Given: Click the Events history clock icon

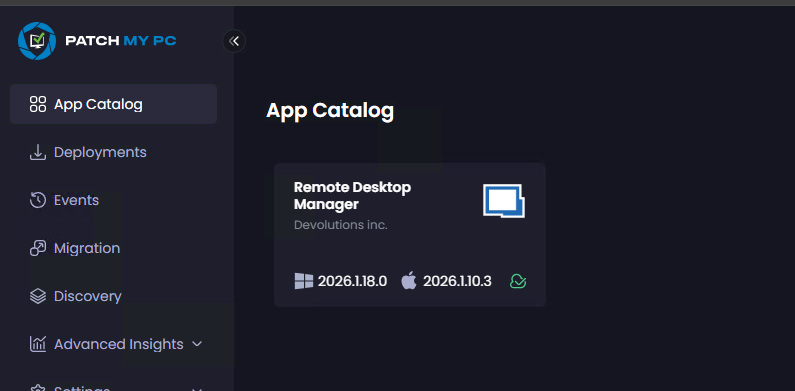Looking at the screenshot, I should pyautogui.click(x=38, y=200).
